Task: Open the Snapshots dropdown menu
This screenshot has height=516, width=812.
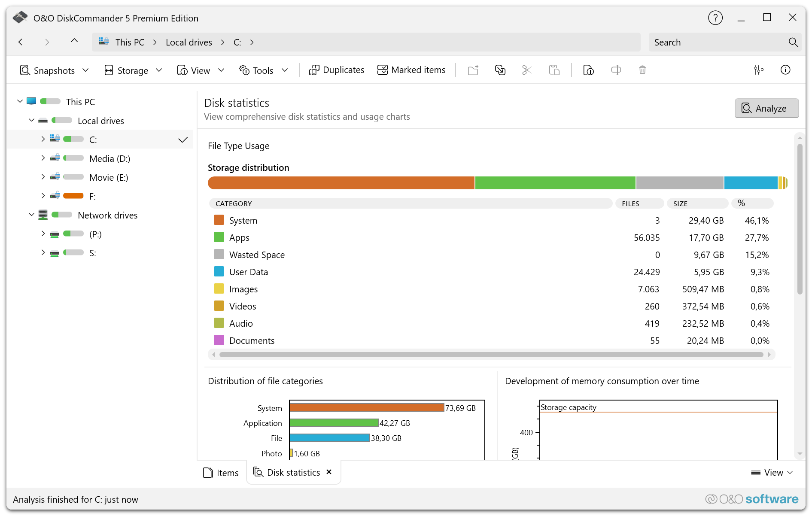Action: pos(55,70)
